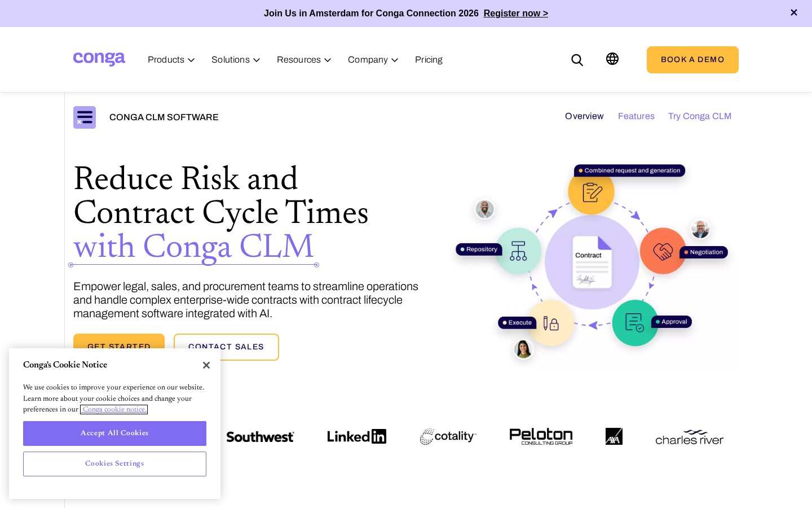Click the Negotiation handshake icon
This screenshot has width=812, height=508.
pyautogui.click(x=663, y=251)
